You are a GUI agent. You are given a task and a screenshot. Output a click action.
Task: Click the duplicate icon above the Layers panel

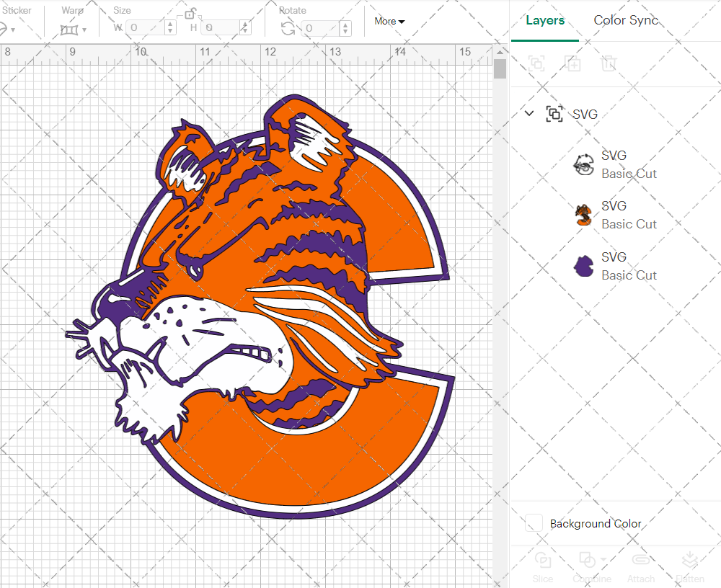573,63
